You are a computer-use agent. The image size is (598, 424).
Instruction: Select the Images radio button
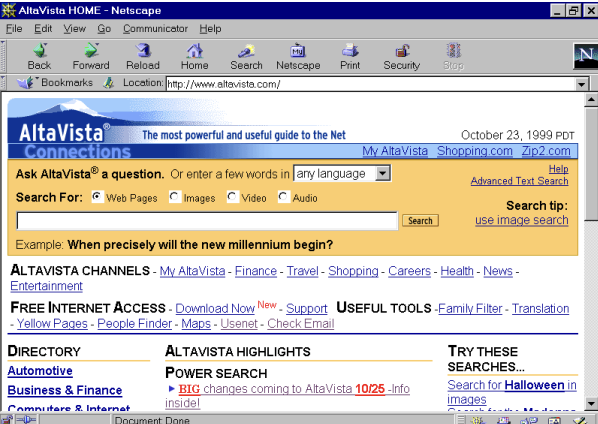pyautogui.click(x=175, y=197)
